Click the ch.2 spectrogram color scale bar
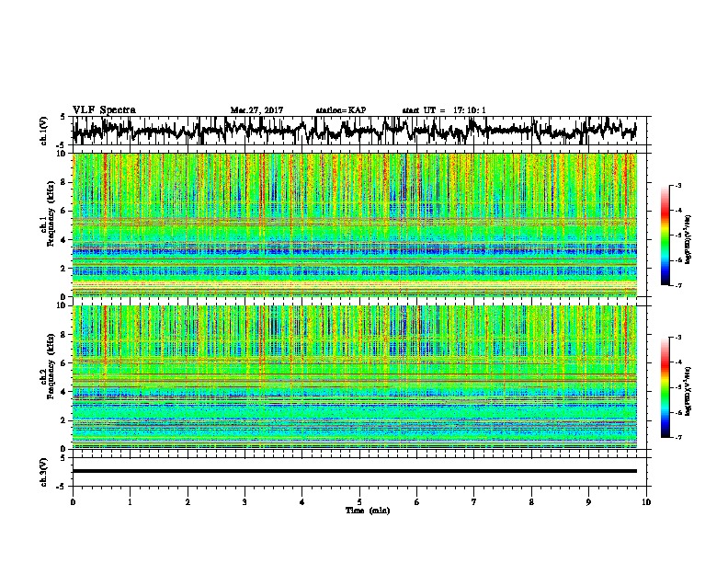The width and height of the screenshot is (728, 563). pos(665,387)
